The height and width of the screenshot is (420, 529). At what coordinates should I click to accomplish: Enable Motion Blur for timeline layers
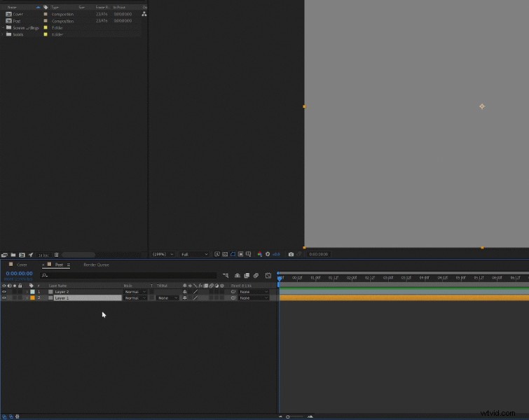256,275
